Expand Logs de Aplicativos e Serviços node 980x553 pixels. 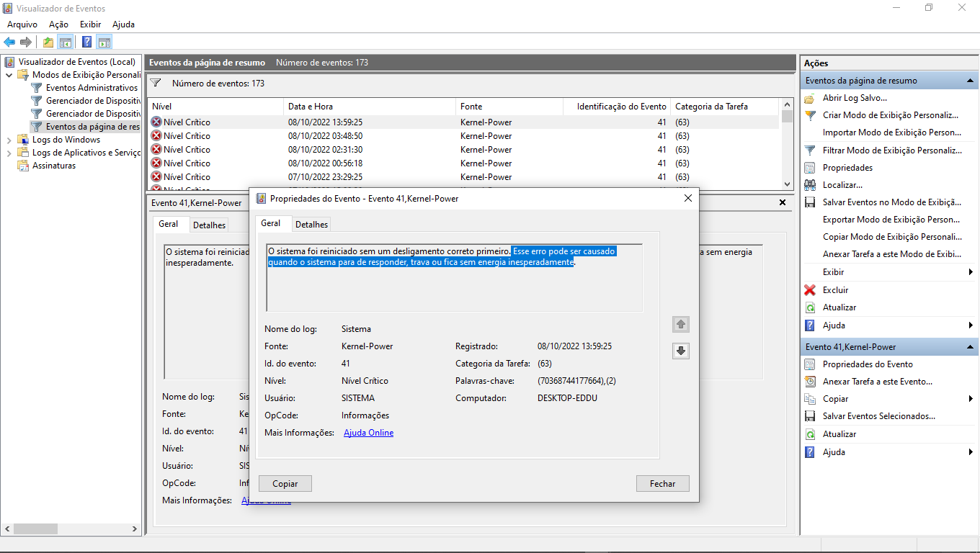9,153
